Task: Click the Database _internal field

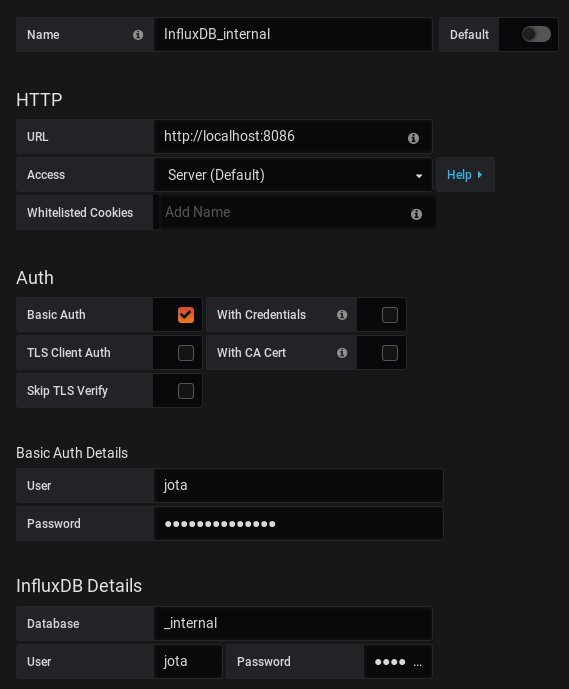Action: [x=293, y=623]
